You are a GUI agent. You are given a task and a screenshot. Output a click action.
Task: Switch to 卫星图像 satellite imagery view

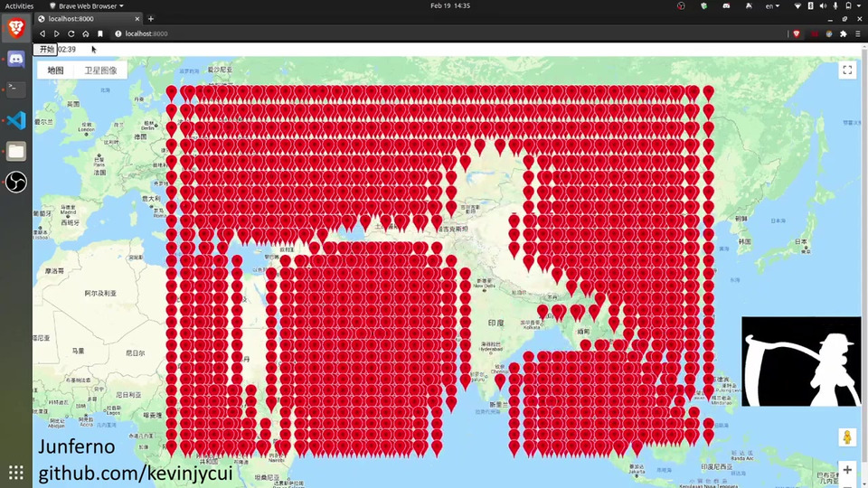tap(100, 70)
